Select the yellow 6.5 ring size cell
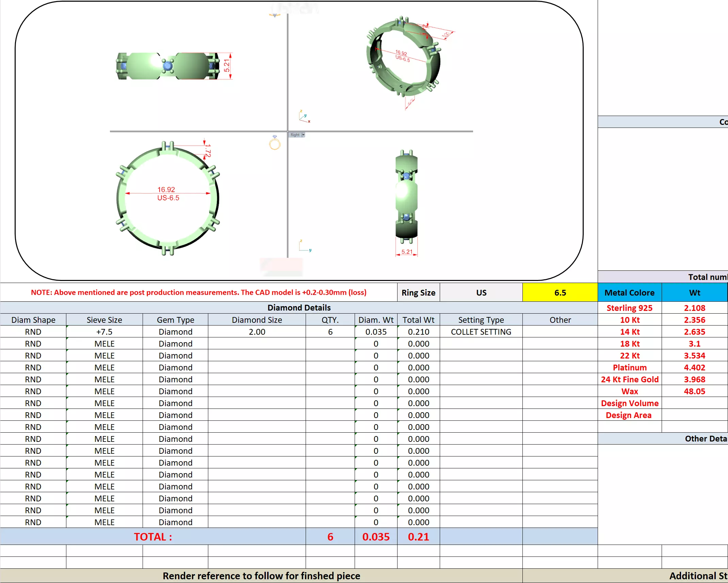The width and height of the screenshot is (728, 583). [x=560, y=293]
